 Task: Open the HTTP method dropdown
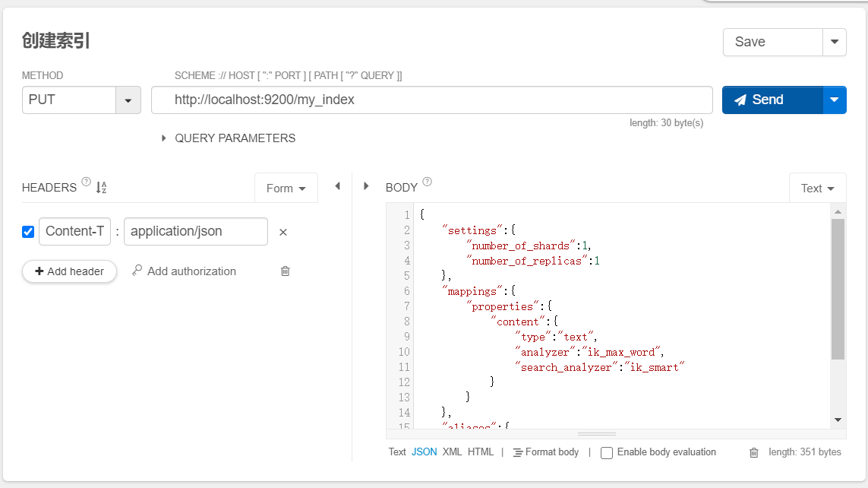[x=128, y=100]
